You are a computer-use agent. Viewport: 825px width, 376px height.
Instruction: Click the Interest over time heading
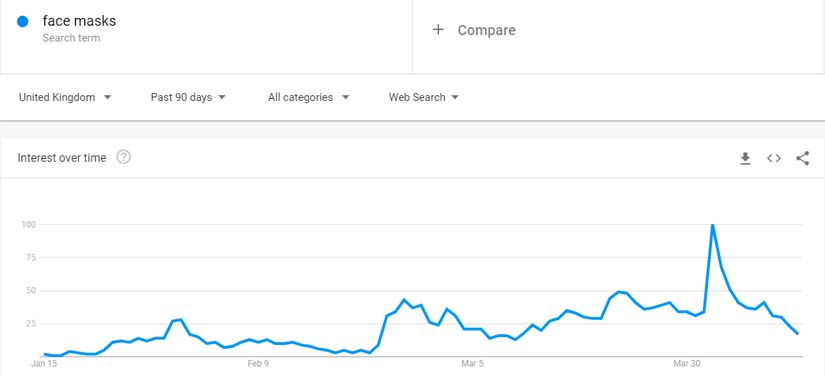[x=62, y=158]
